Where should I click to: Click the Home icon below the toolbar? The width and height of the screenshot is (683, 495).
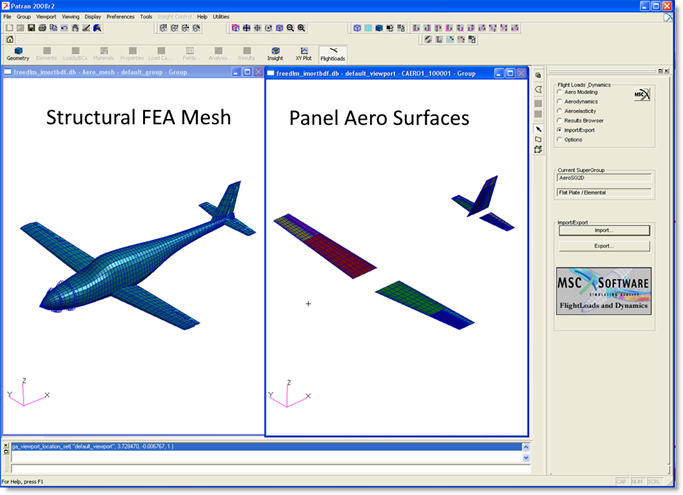coord(9,39)
